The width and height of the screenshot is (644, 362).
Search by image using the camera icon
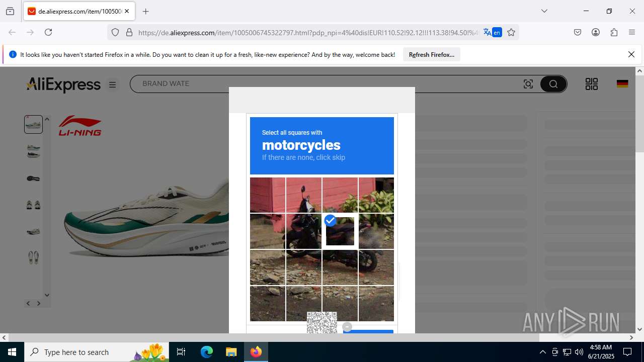pos(528,84)
